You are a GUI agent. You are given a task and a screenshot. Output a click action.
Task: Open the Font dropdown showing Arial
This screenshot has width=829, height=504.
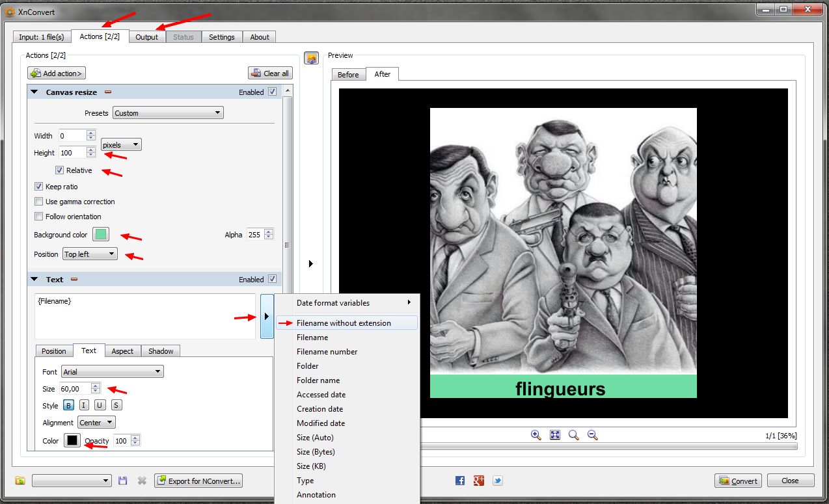[x=112, y=372]
